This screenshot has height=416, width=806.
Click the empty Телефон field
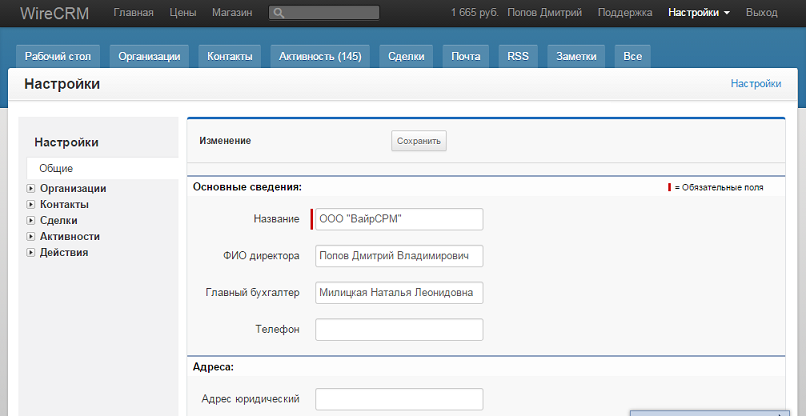pyautogui.click(x=399, y=330)
